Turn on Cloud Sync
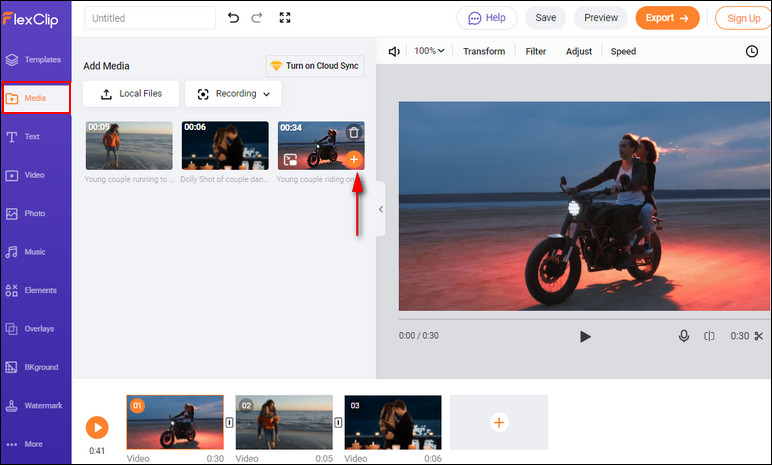The image size is (772, 465). (315, 66)
